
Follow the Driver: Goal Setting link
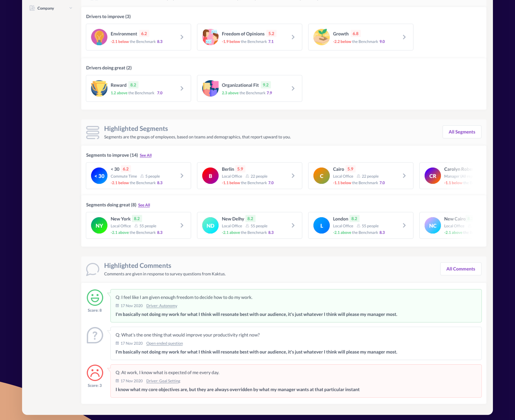(x=163, y=381)
